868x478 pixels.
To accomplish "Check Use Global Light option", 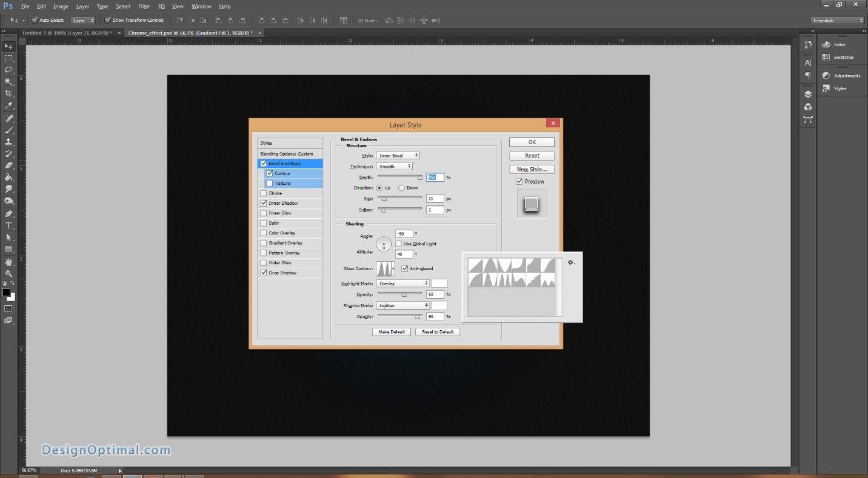I will coord(398,244).
